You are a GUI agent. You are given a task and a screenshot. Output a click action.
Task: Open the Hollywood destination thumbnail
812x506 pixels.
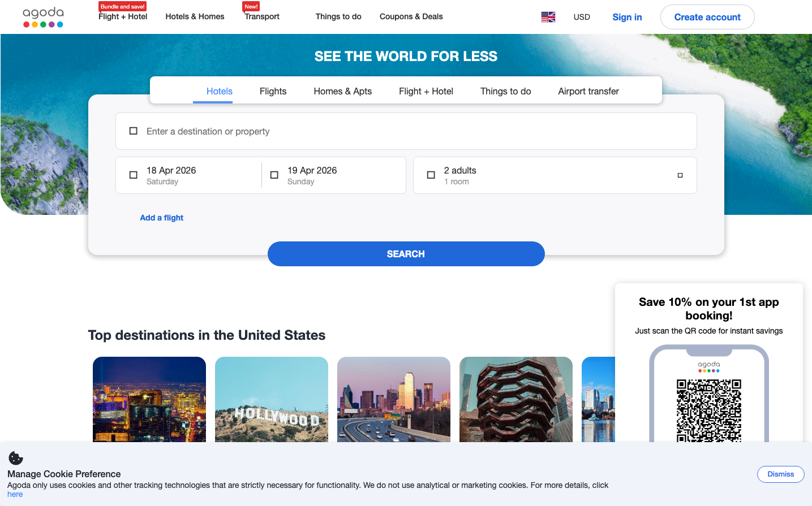[x=272, y=399]
